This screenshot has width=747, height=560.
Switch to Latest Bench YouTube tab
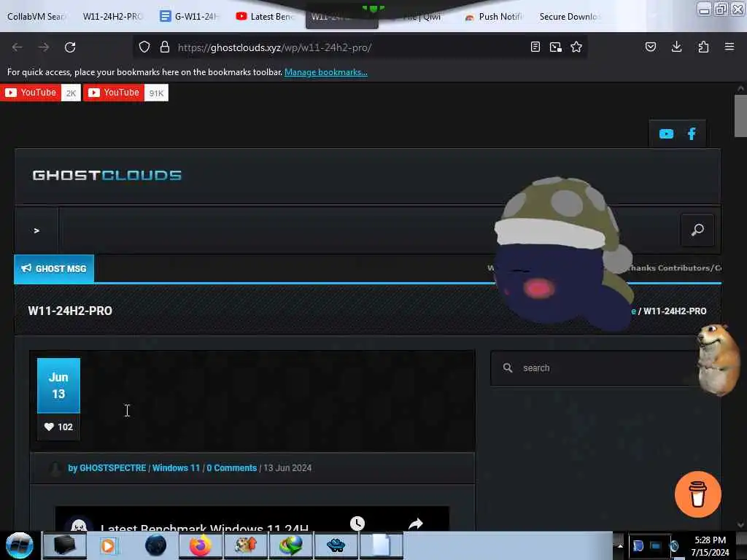click(266, 16)
